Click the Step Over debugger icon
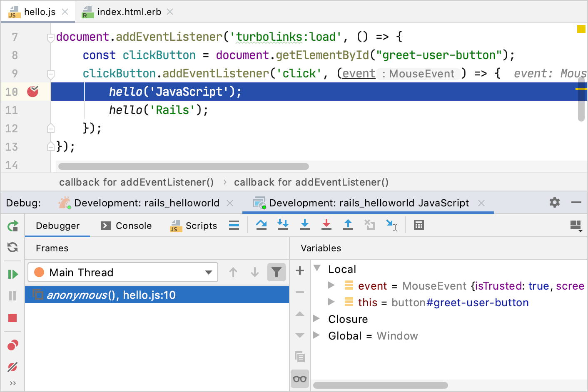This screenshot has width=588, height=392. [x=261, y=225]
